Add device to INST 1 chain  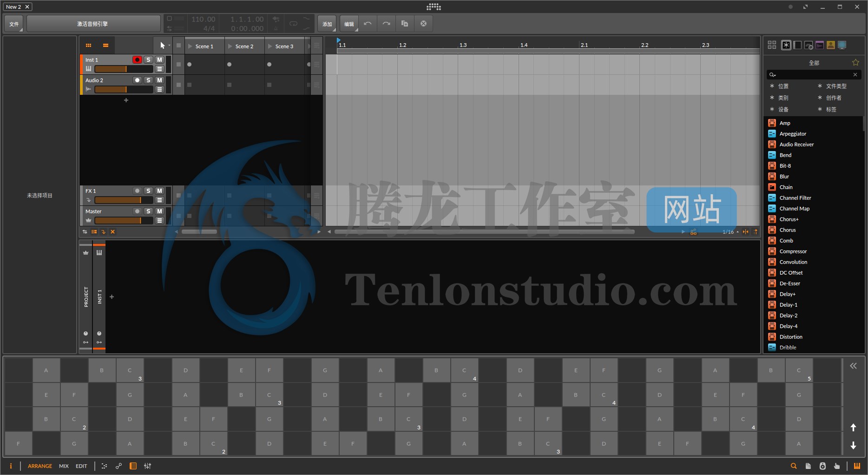(x=112, y=297)
